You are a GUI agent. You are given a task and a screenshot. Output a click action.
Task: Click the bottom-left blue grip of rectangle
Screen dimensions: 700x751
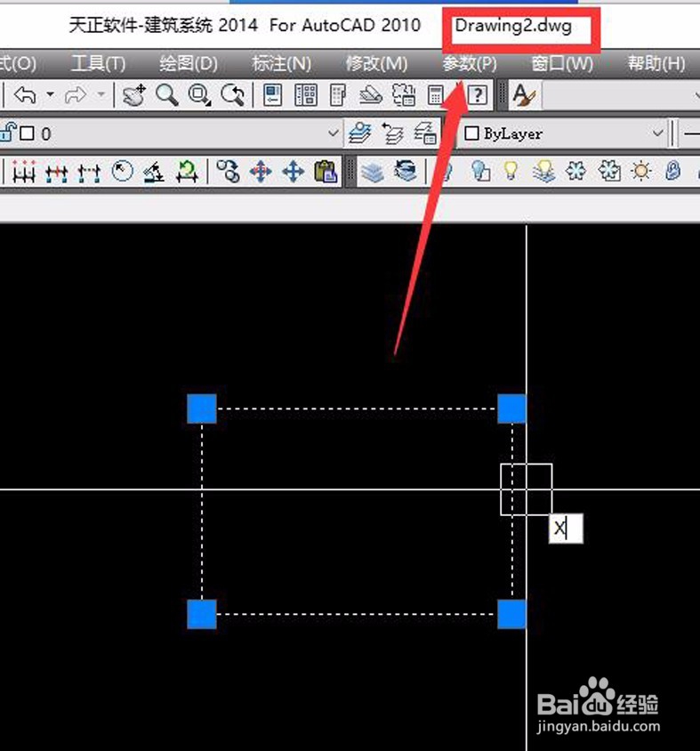click(202, 614)
